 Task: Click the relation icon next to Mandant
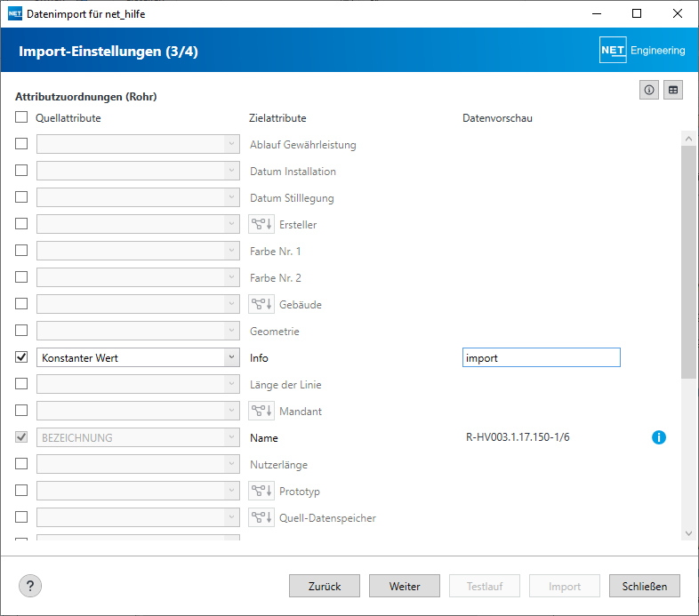[x=261, y=412]
